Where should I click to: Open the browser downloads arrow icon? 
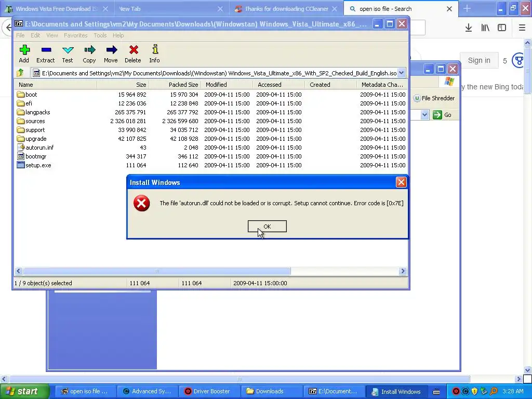tap(469, 28)
